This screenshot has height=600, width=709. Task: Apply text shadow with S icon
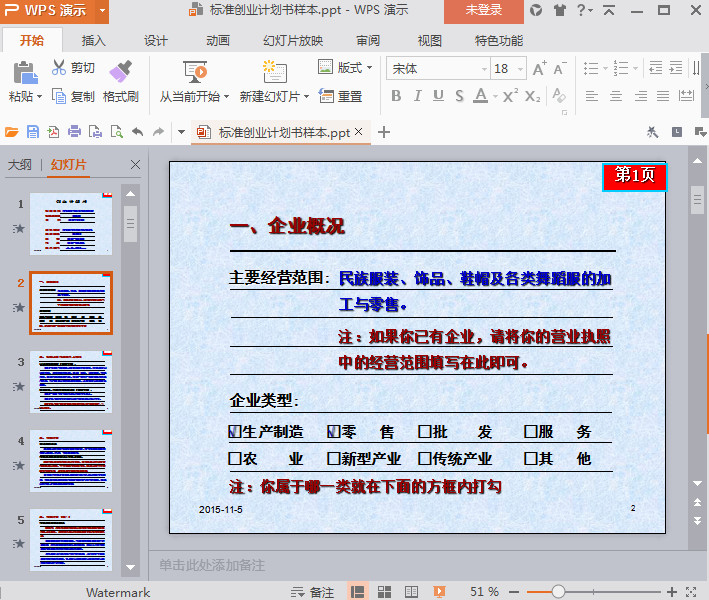(x=459, y=96)
